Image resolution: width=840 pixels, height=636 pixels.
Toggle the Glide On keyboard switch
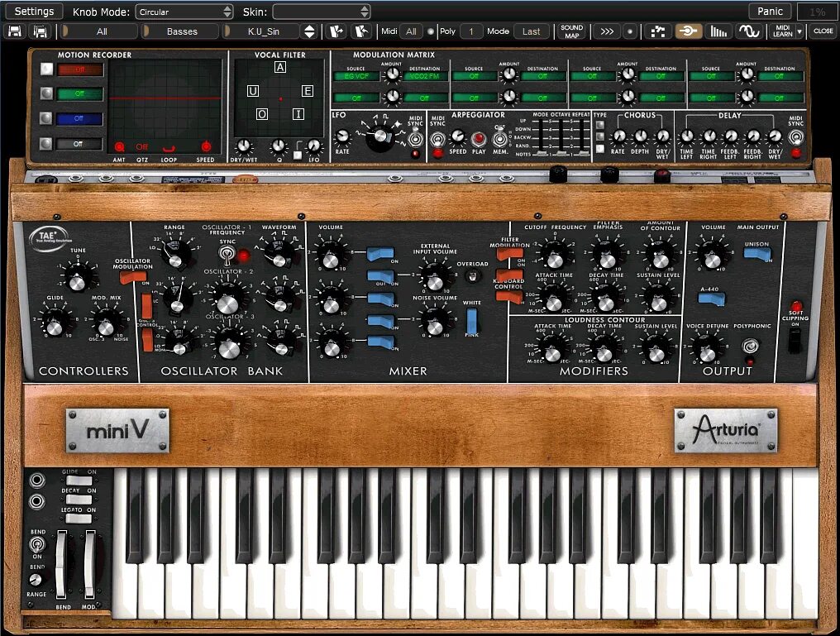79,480
